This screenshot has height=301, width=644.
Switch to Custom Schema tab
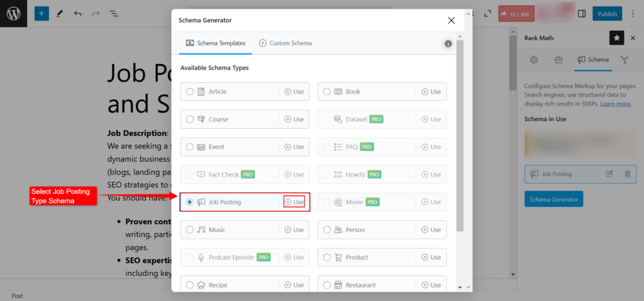pyautogui.click(x=285, y=43)
